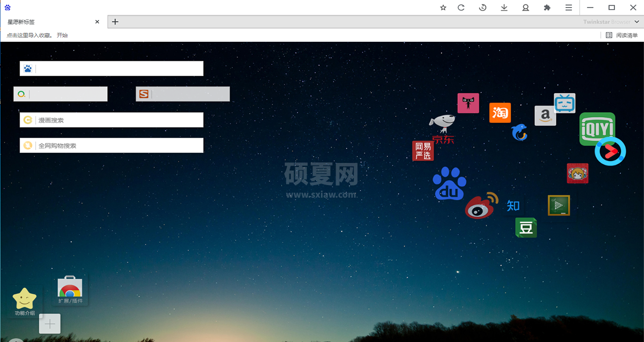Focus the Baidu search input field
Screen dimensions: 644x342
click(x=112, y=68)
